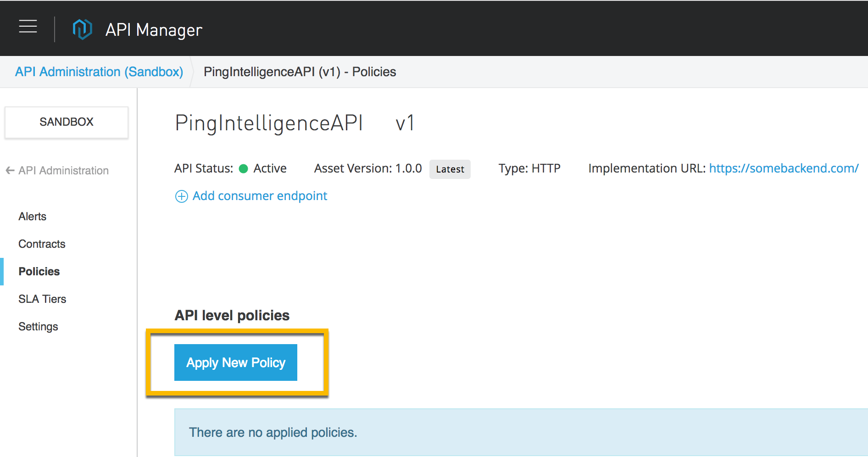The image size is (868, 457).
Task: Click the MuleSoft API Manager logo
Action: tap(83, 29)
